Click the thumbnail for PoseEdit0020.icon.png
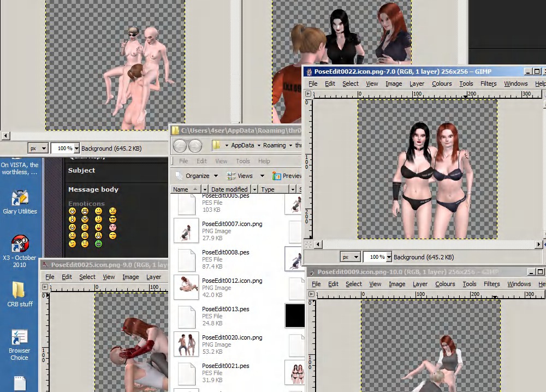The image size is (546, 392). [x=186, y=345]
